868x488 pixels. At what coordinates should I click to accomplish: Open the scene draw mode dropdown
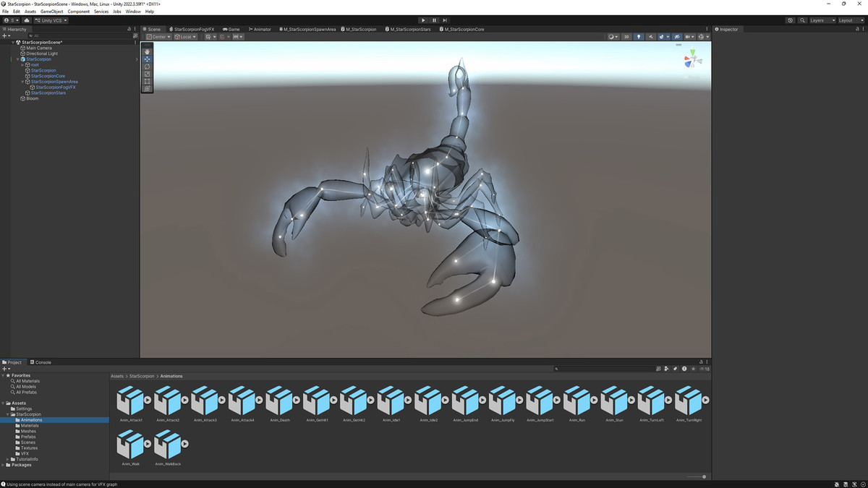(612, 37)
